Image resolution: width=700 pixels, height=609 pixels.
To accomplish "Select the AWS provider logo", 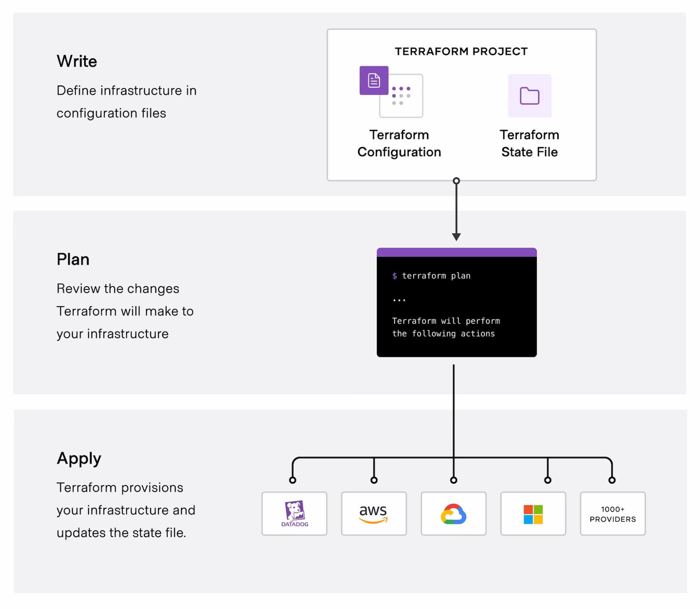I will tap(374, 513).
